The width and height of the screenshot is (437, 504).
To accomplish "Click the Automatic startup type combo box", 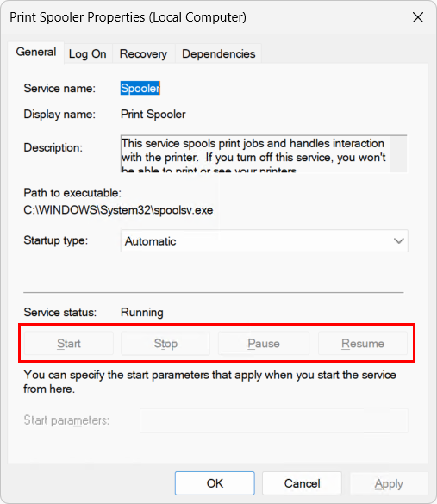I will click(x=264, y=240).
